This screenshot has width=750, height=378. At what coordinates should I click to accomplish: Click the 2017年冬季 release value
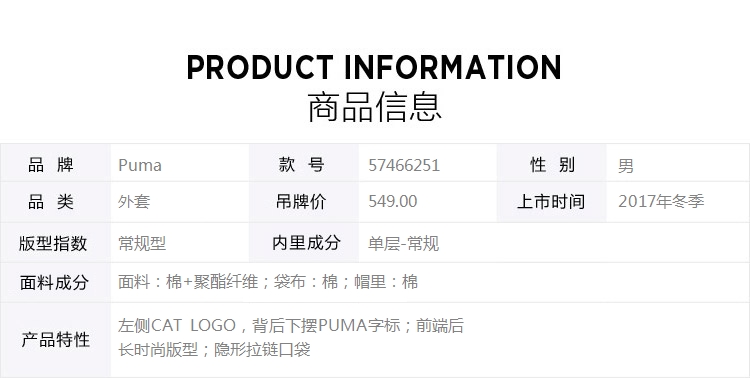[x=661, y=201]
